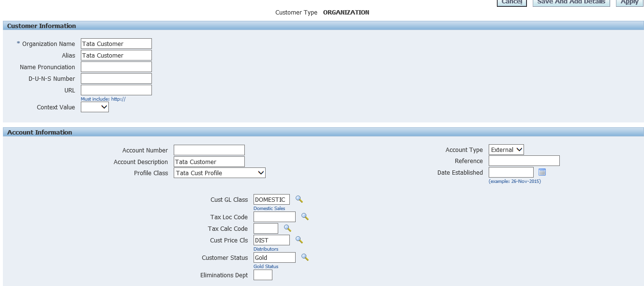This screenshot has width=644, height=286.
Task: Click the Account Description text box
Action: pyautogui.click(x=209, y=162)
